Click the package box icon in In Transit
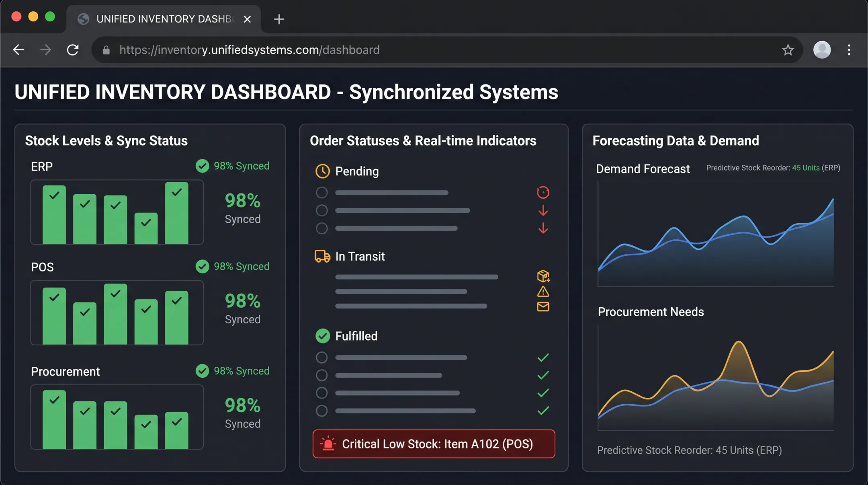Screen dimensions: 868x485 pos(543,276)
